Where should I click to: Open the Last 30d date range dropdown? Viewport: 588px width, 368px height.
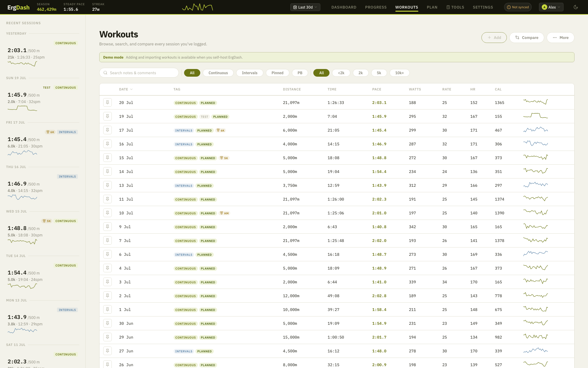305,7
